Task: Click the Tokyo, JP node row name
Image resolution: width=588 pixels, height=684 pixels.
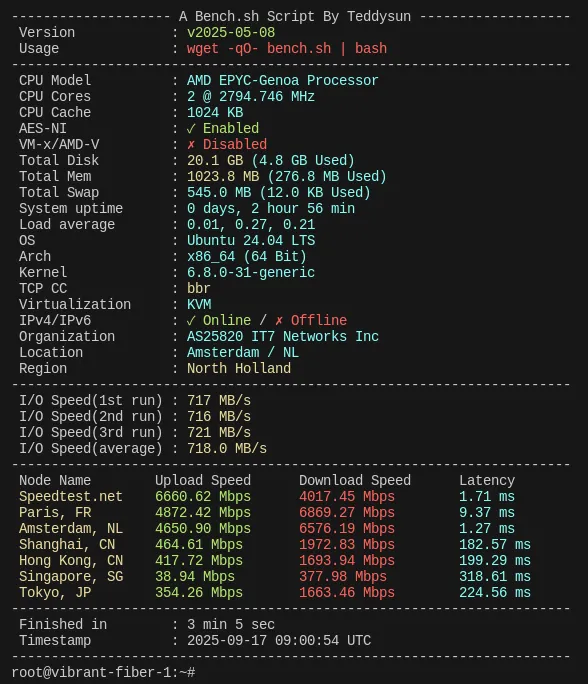Action: pos(55,592)
